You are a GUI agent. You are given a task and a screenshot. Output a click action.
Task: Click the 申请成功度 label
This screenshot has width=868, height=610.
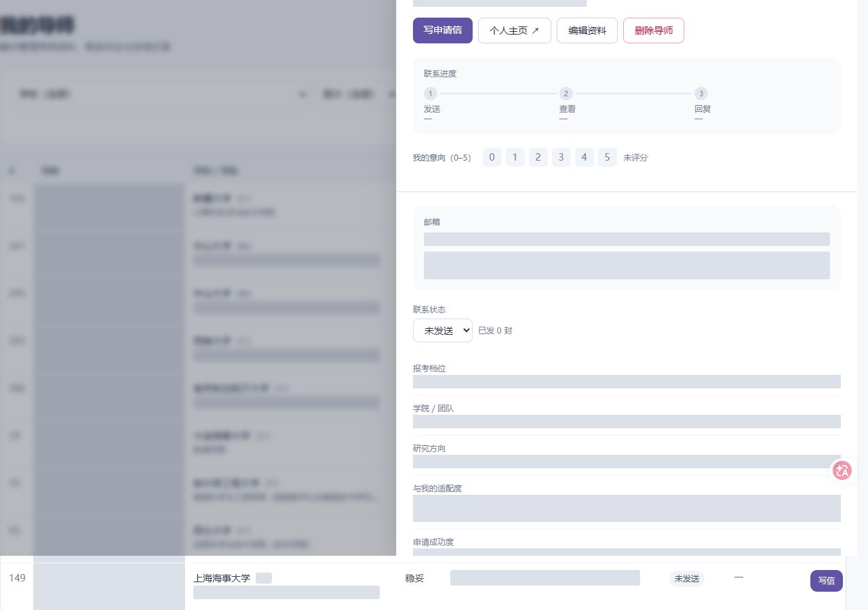tap(433, 542)
